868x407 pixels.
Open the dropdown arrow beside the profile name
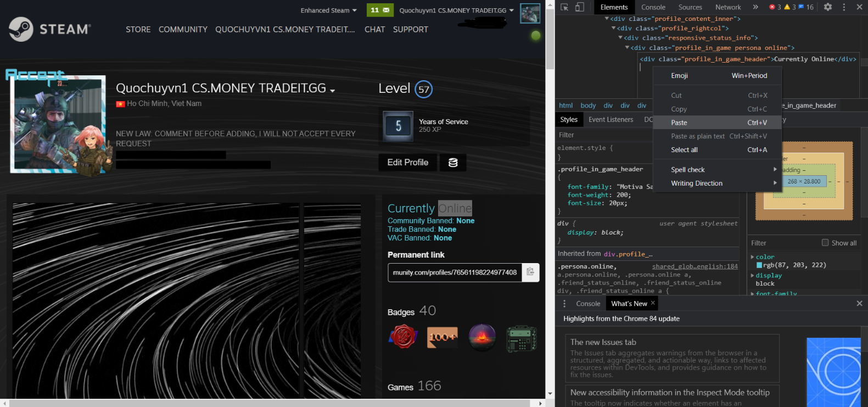[x=332, y=91]
